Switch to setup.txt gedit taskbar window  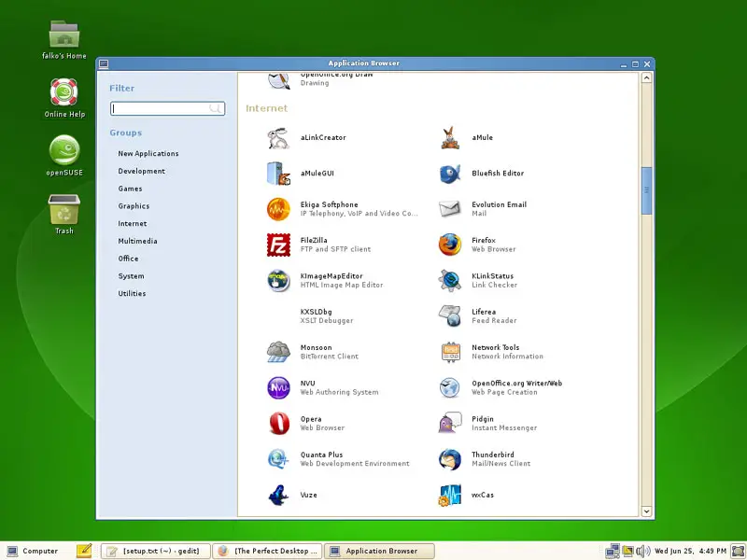tap(155, 551)
